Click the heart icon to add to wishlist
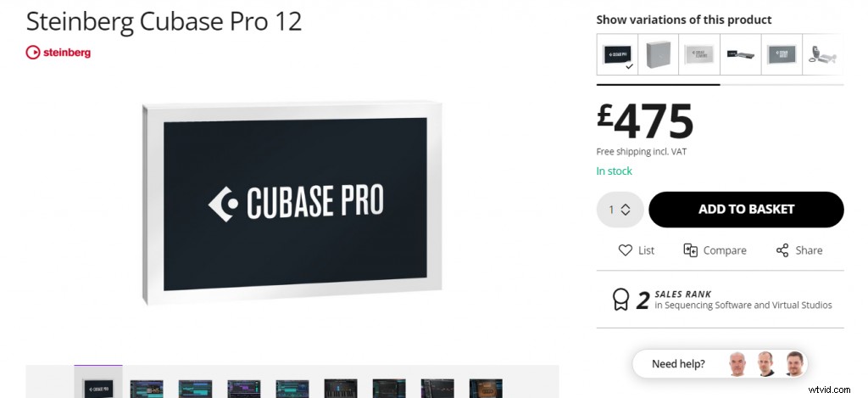The height and width of the screenshot is (398, 868). click(x=626, y=250)
